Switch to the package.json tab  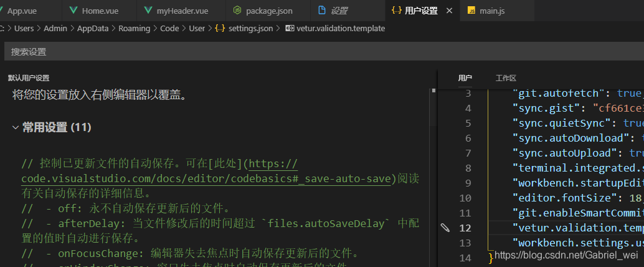[268, 11]
